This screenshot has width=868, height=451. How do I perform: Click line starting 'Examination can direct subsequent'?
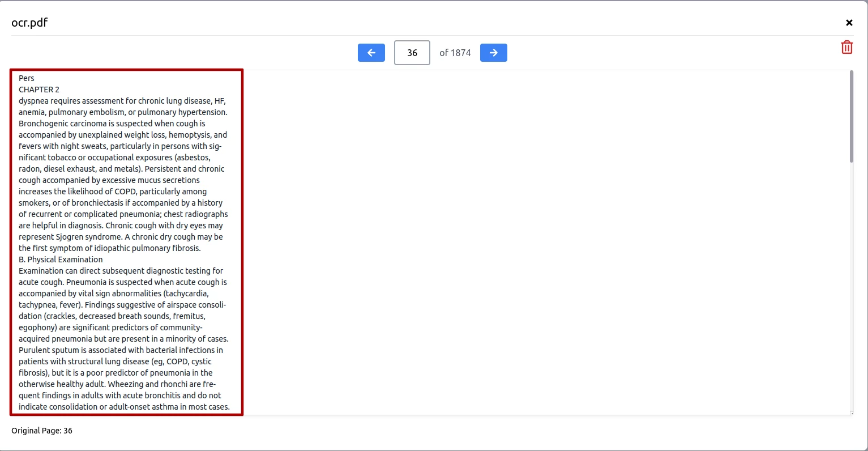pos(121,271)
